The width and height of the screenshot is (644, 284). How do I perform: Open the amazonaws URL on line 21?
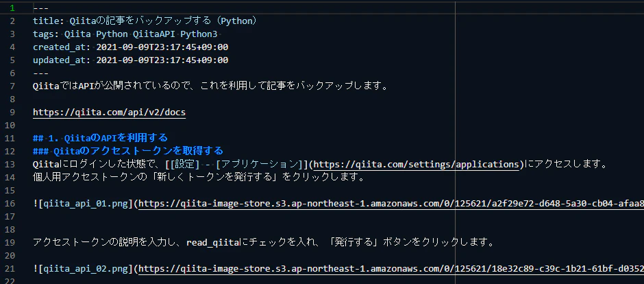click(391, 269)
